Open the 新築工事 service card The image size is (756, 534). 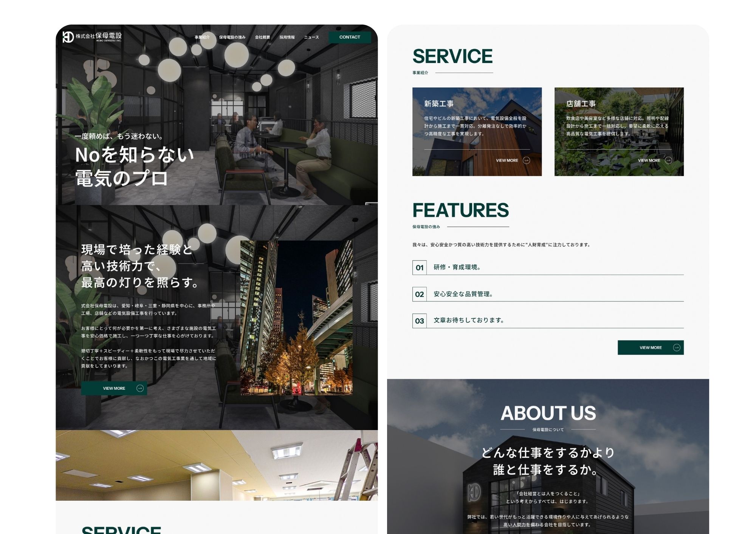click(477, 131)
